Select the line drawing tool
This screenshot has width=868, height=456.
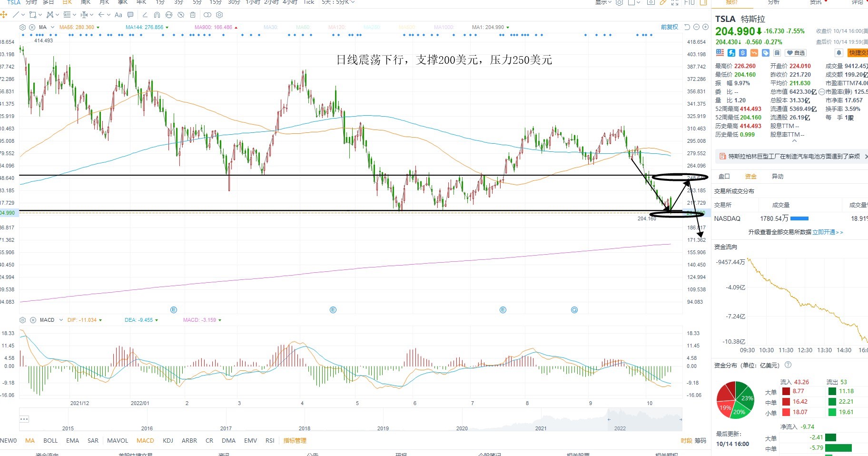coord(16,15)
